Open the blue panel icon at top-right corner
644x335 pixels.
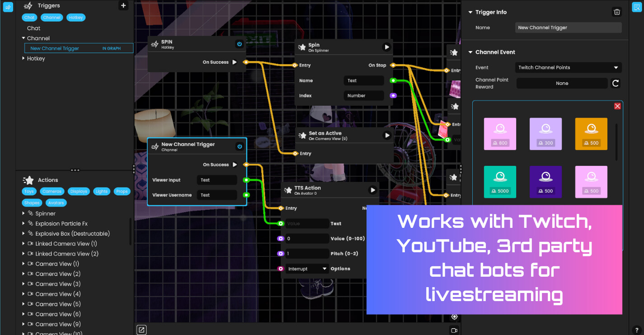[637, 7]
